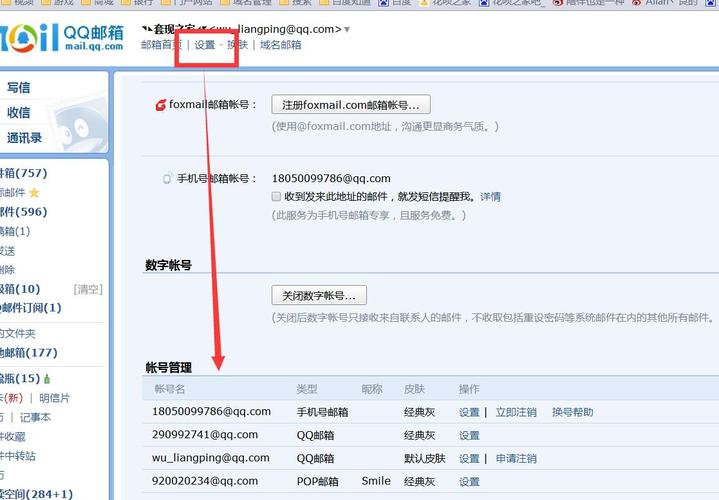Open the file transfer station 中转站
The image size is (719, 500).
(18, 456)
